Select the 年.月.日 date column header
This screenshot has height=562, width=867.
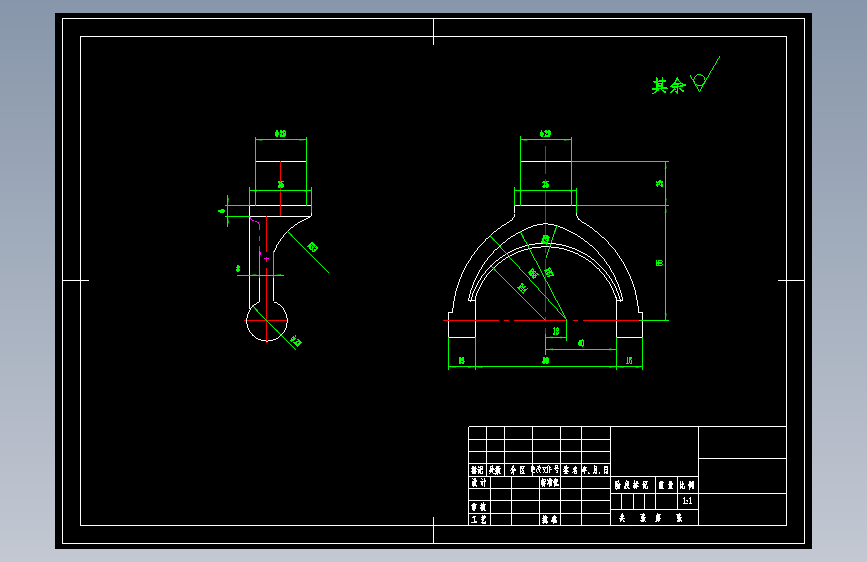(596, 470)
